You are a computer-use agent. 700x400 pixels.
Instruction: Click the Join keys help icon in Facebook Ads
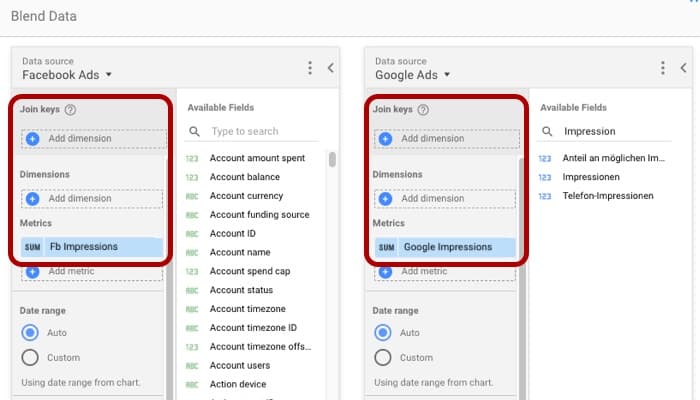click(x=71, y=110)
